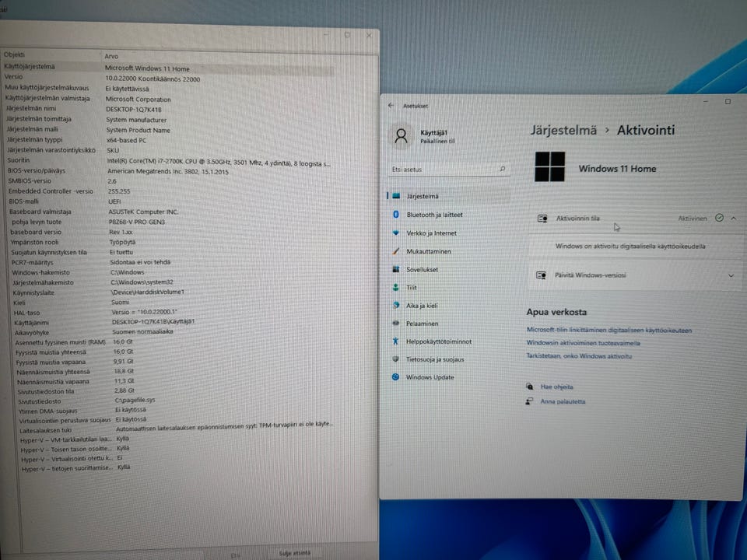Click the Päivitä Windows-versiosi row icon
The image size is (747, 560).
pyautogui.click(x=541, y=275)
